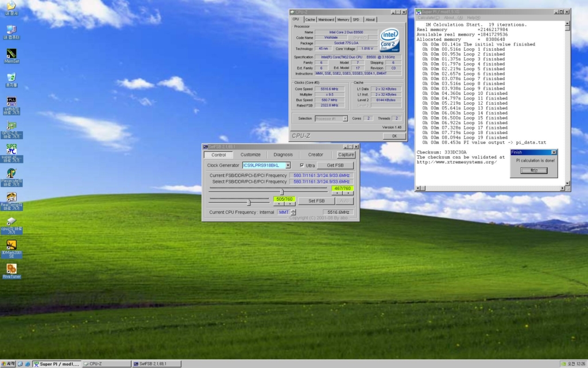Switch to the Customize tab in SetFSB
Image resolution: width=588 pixels, height=368 pixels.
[x=250, y=155]
